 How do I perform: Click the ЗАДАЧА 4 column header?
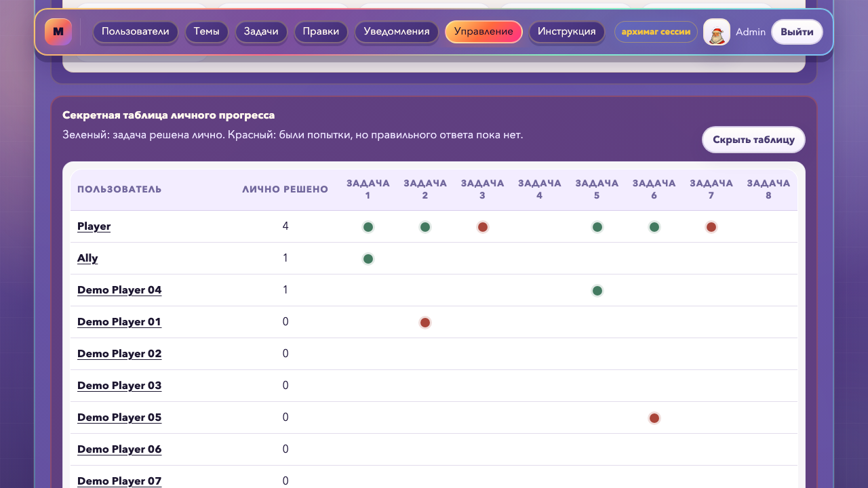(x=540, y=189)
